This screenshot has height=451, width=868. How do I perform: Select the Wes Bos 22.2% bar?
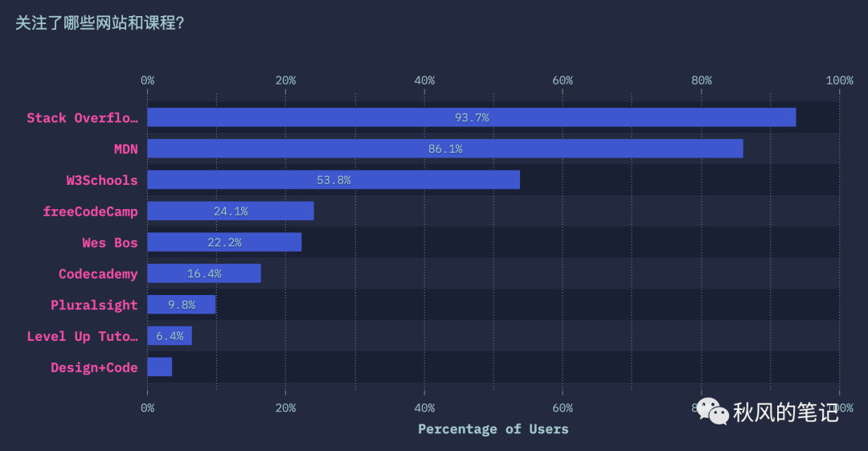coord(224,242)
